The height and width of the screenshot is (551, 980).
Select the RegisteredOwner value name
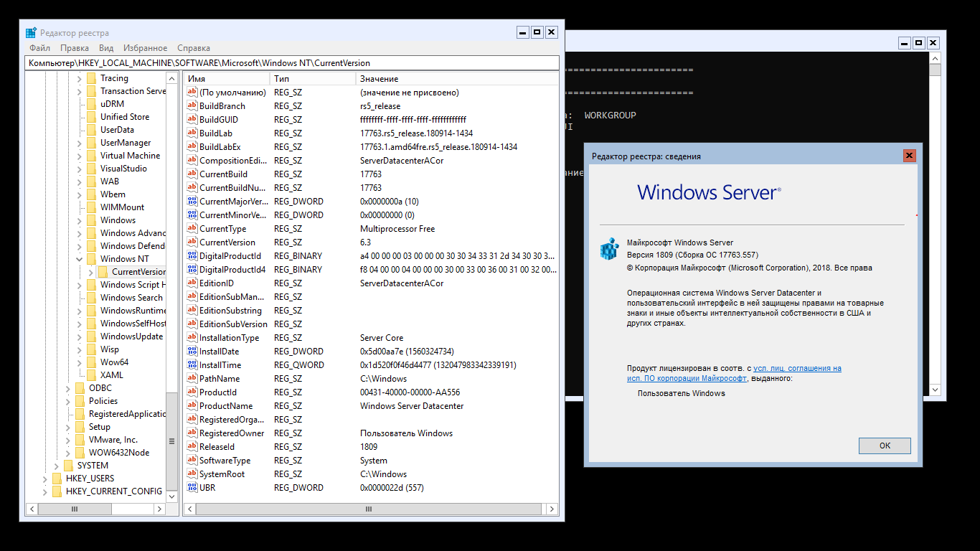pyautogui.click(x=232, y=433)
